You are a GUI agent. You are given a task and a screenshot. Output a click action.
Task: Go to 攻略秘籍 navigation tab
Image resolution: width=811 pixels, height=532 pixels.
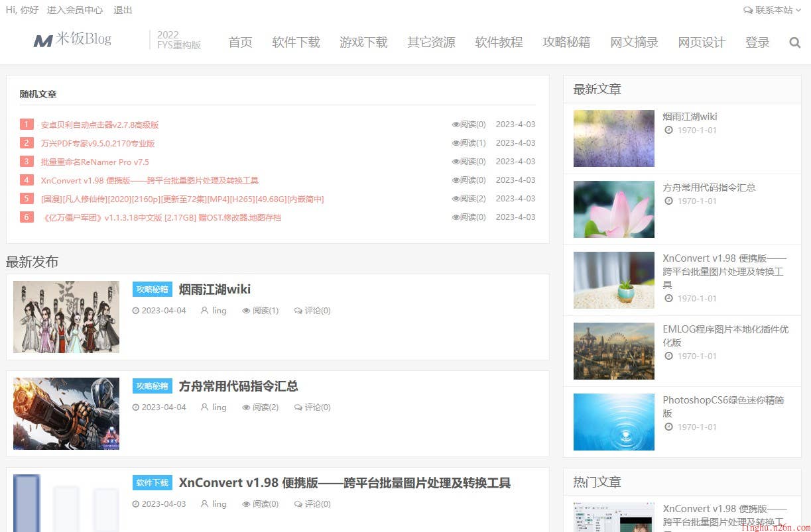click(566, 42)
